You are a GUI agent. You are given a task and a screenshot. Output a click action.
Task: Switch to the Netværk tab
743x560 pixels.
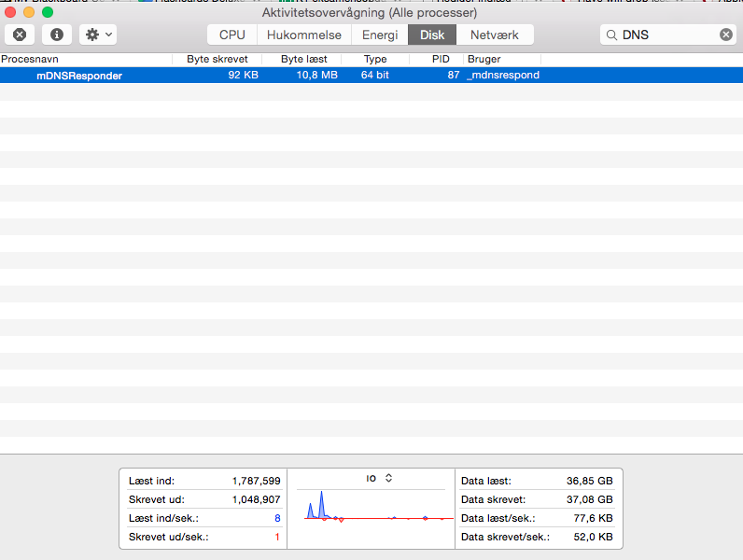[495, 35]
